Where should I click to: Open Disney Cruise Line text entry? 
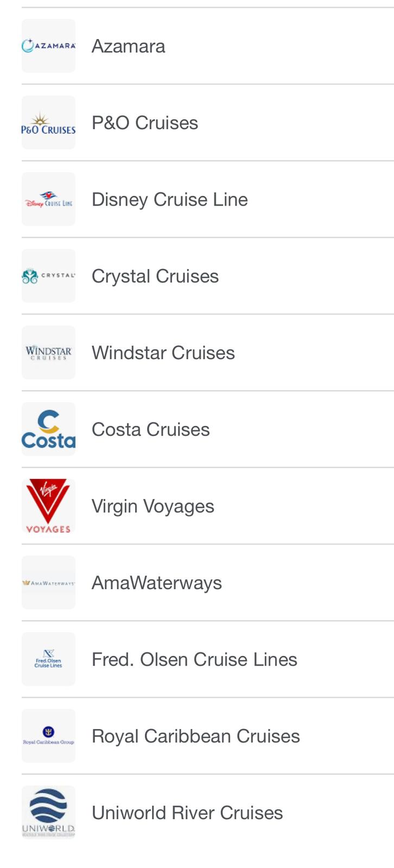coord(169,199)
